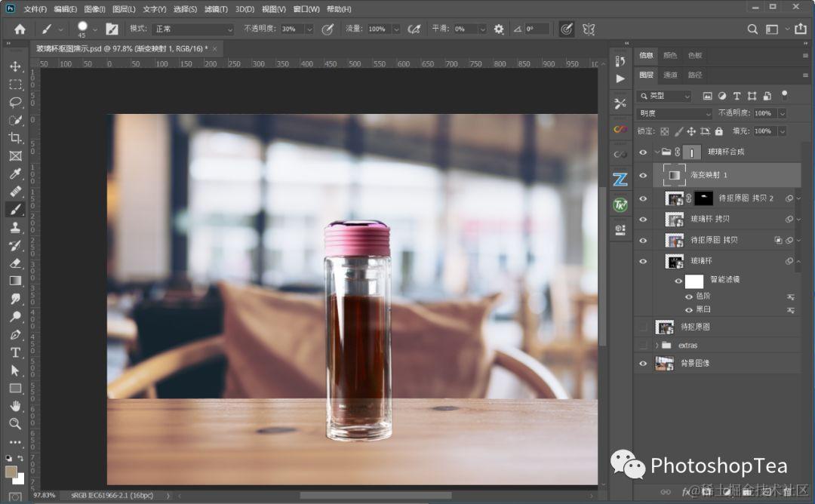Switch to the 通道 tab
Screen dimensions: 815x504
tap(671, 75)
